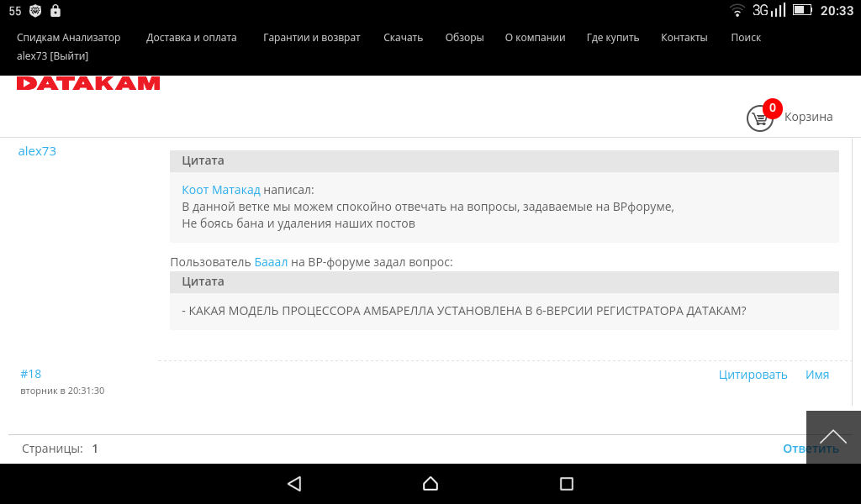Screen dimensions: 861x504
Task: Log out via alex73 [Выйти] link
Action: pos(52,56)
